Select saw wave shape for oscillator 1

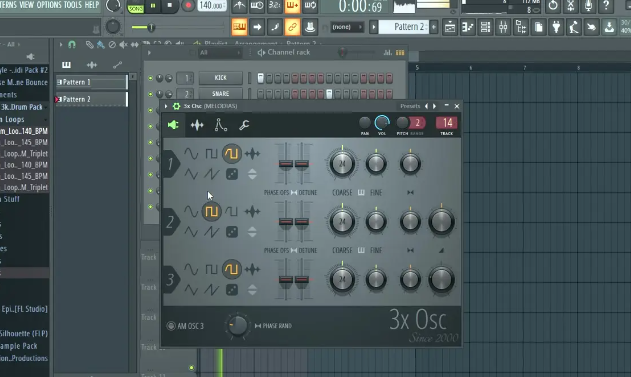211,174
